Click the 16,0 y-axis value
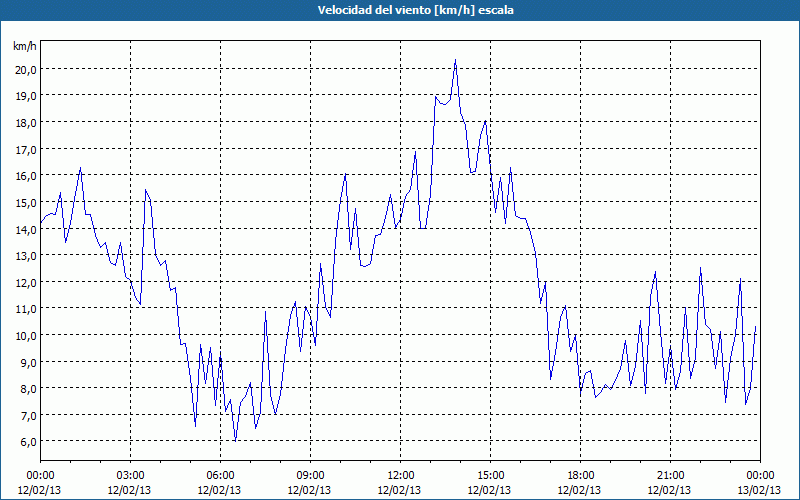800x500 pixels. [x=26, y=176]
